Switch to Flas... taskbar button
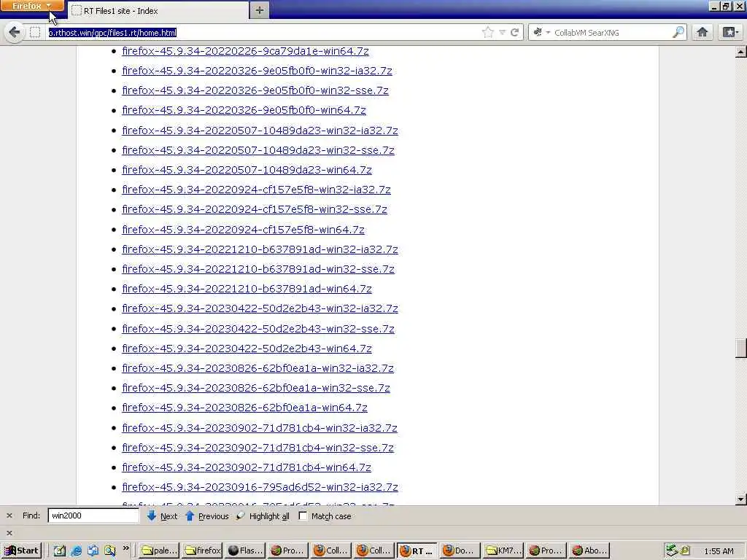Viewport: 747px width, 560px height. [245, 551]
